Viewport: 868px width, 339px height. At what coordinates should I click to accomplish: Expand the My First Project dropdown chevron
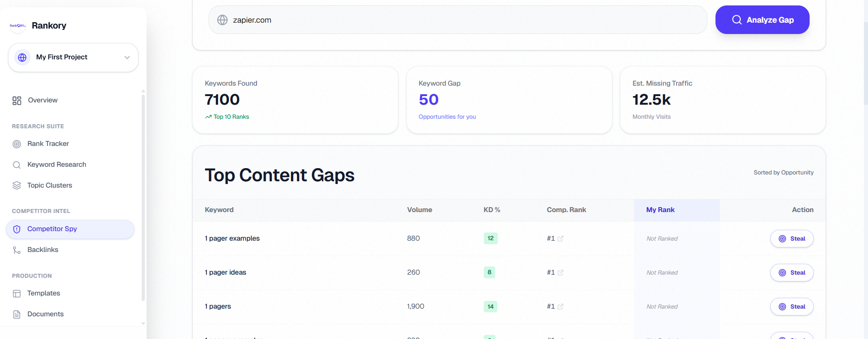click(127, 58)
